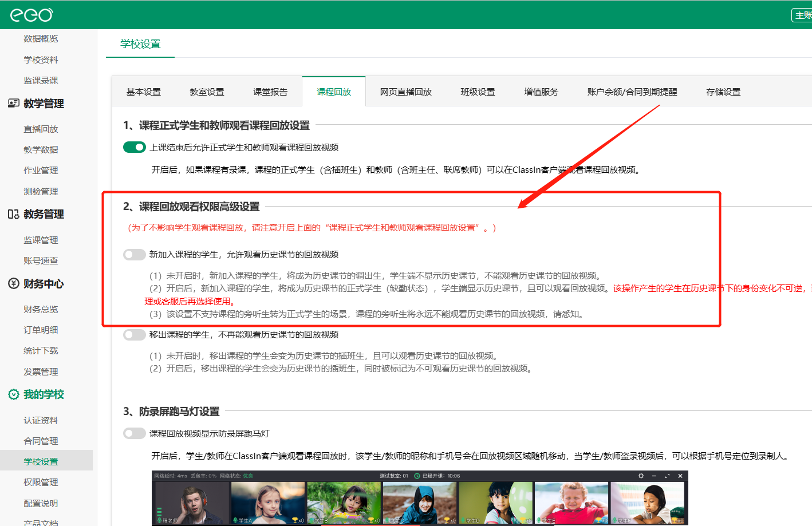Viewport: 812px width, 526px height.
Task: Open 合同管理 in sidebar
Action: 41,441
